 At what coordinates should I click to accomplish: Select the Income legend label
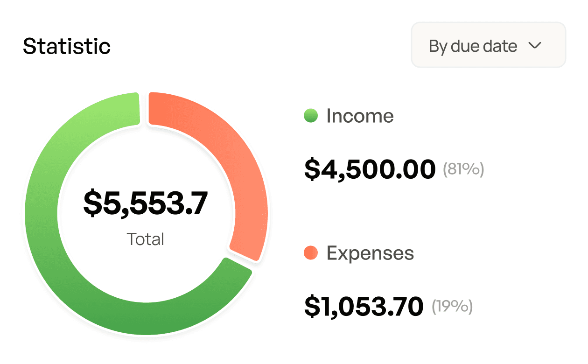[x=360, y=116]
